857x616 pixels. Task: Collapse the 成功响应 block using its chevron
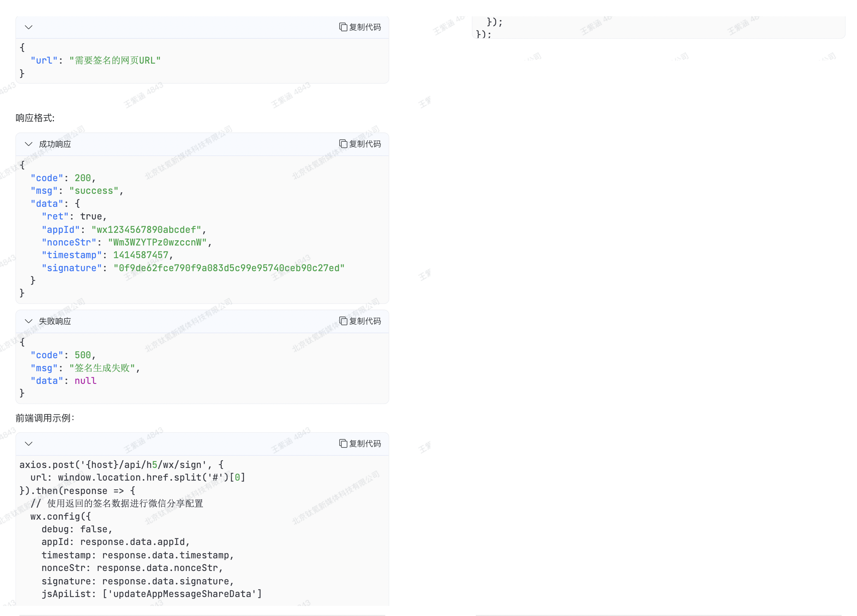[x=29, y=144]
